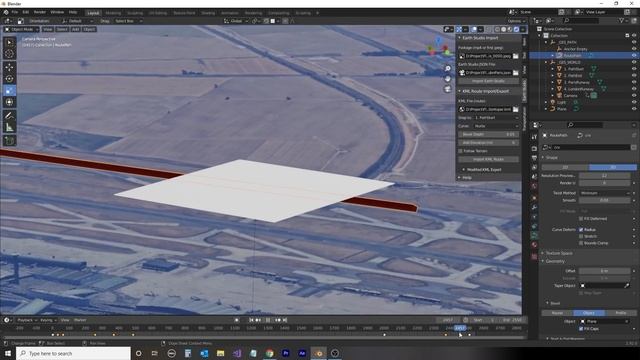
Task: Open the Snap to dropdown showing 1. ParisStart
Action: (496, 118)
